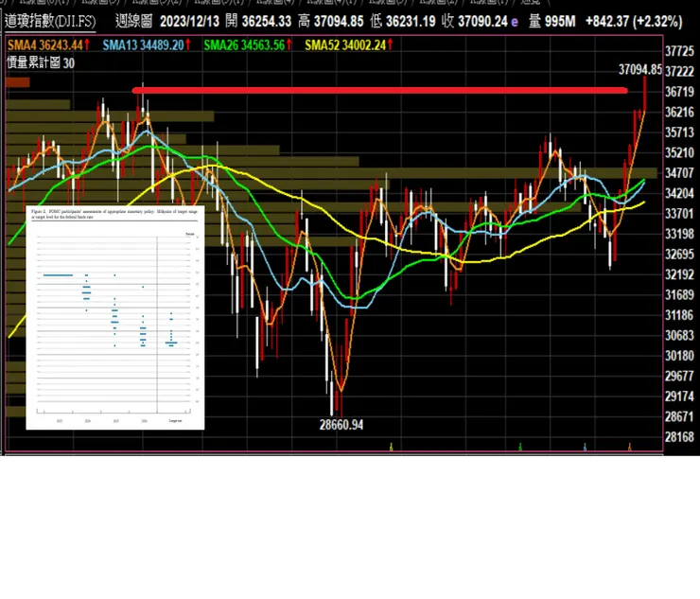
Task: Click the high price 37094.85 in header
Action: point(339,22)
